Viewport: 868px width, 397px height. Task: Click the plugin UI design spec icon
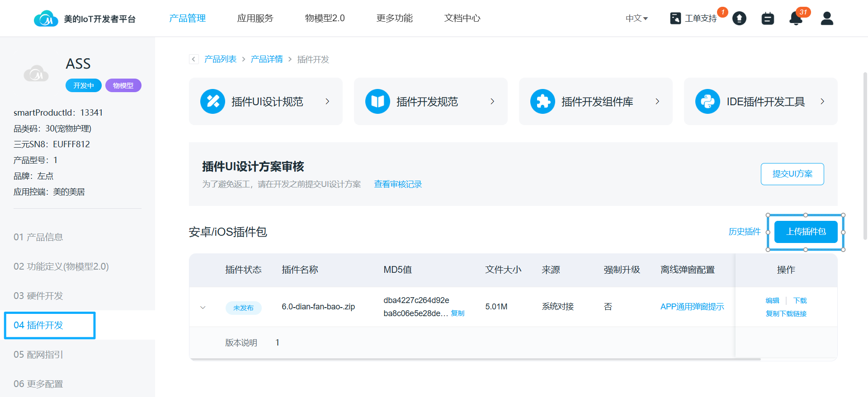click(x=212, y=102)
